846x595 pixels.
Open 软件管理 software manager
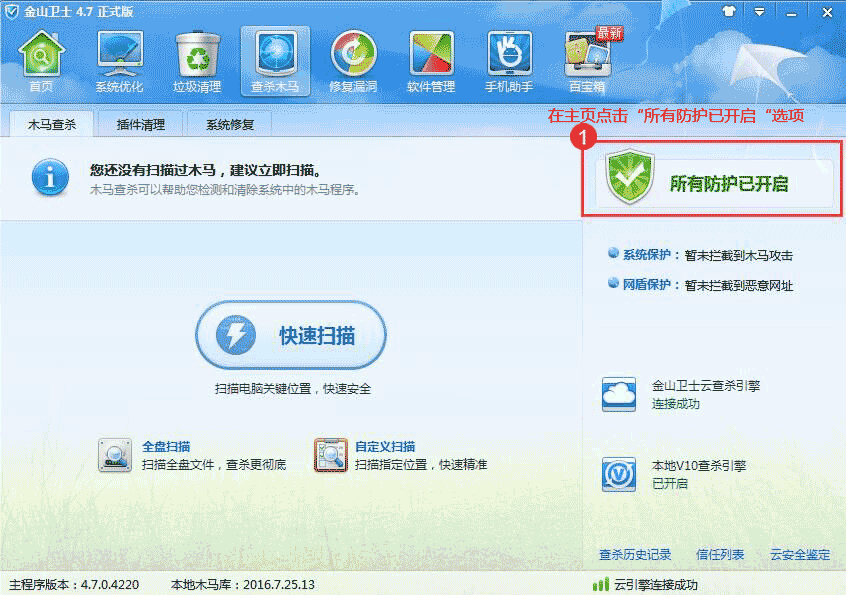431,61
